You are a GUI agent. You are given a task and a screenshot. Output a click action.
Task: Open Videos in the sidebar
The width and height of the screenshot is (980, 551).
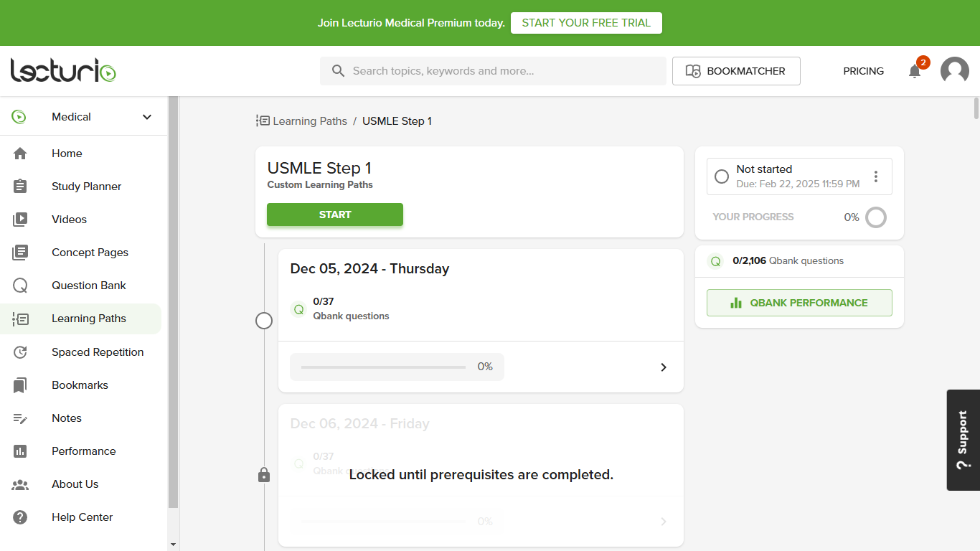[69, 220]
